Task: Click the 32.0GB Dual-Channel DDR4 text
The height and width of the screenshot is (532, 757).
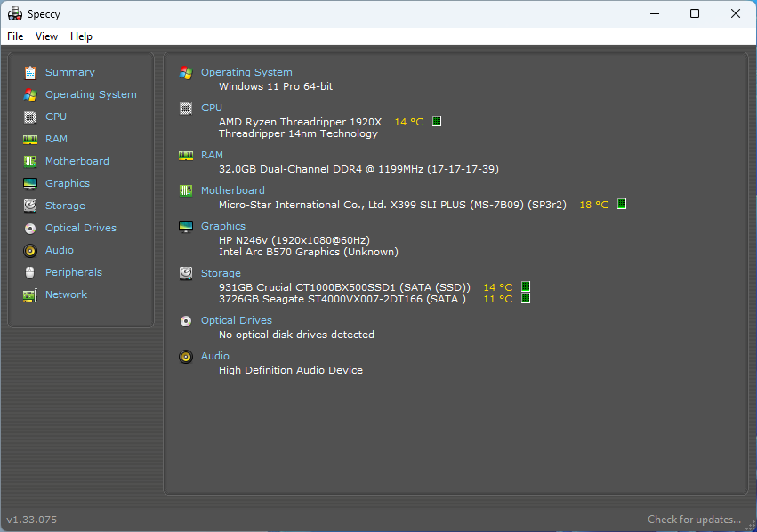Action: [358, 169]
